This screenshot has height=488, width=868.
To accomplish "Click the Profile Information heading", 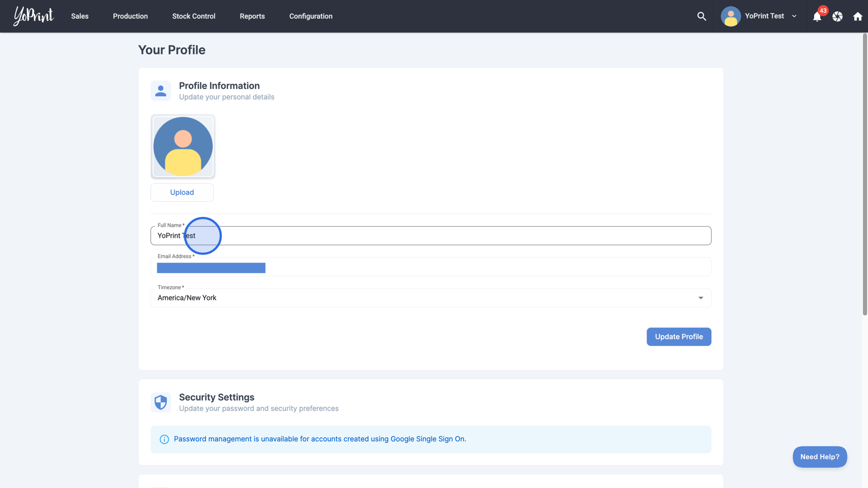I will pyautogui.click(x=219, y=86).
